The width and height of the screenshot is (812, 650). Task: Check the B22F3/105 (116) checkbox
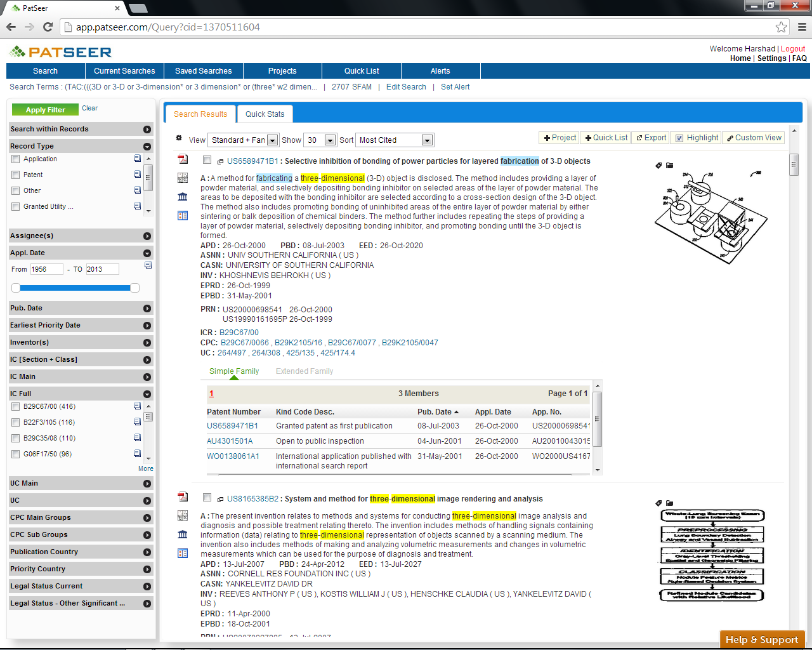point(16,423)
